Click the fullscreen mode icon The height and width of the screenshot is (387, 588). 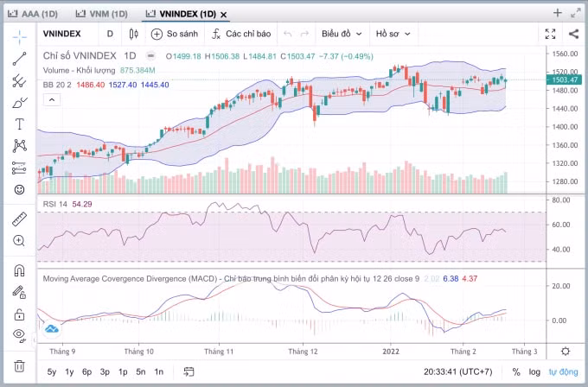tap(550, 34)
